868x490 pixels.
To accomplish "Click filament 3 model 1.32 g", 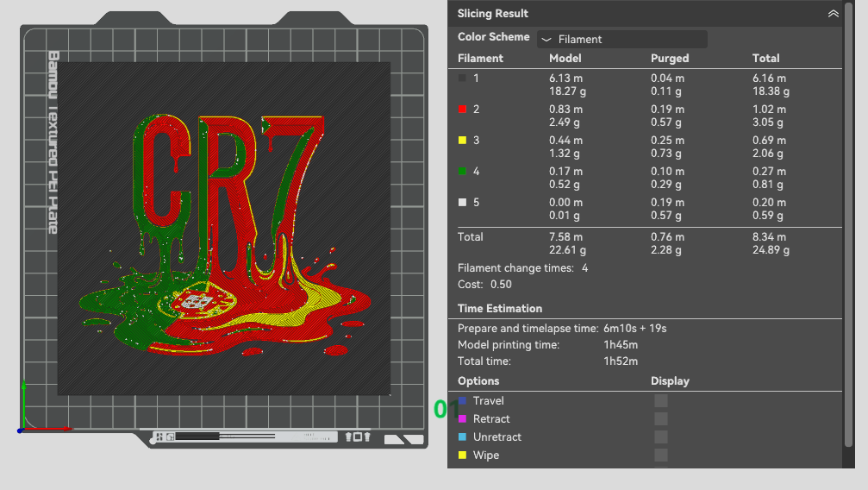I will pos(564,154).
